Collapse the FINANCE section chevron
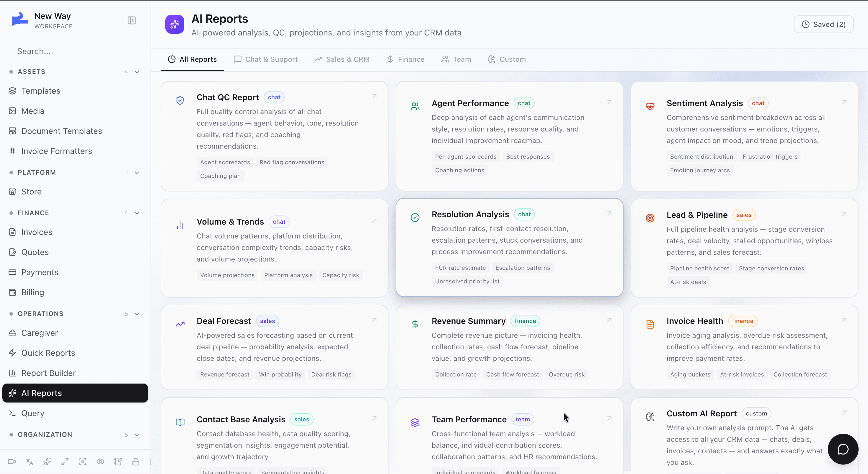The height and width of the screenshot is (474, 868). click(x=137, y=213)
